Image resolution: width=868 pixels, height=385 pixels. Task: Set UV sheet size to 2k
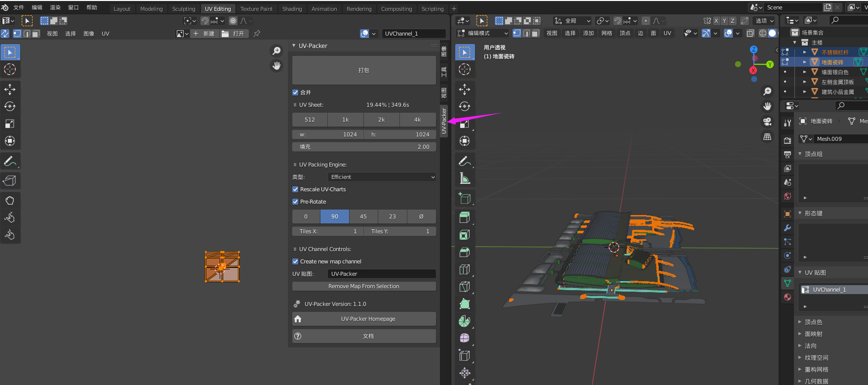(381, 120)
